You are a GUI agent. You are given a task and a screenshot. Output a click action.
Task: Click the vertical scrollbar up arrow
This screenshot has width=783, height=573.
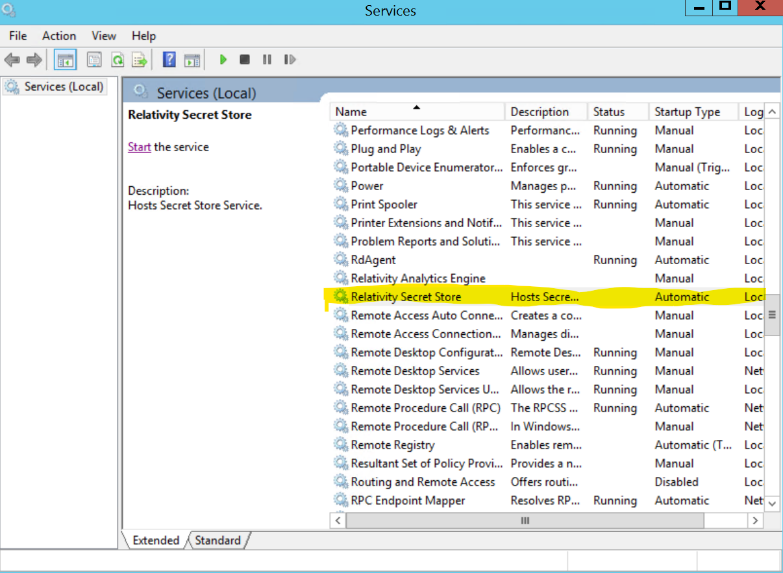tap(772, 112)
